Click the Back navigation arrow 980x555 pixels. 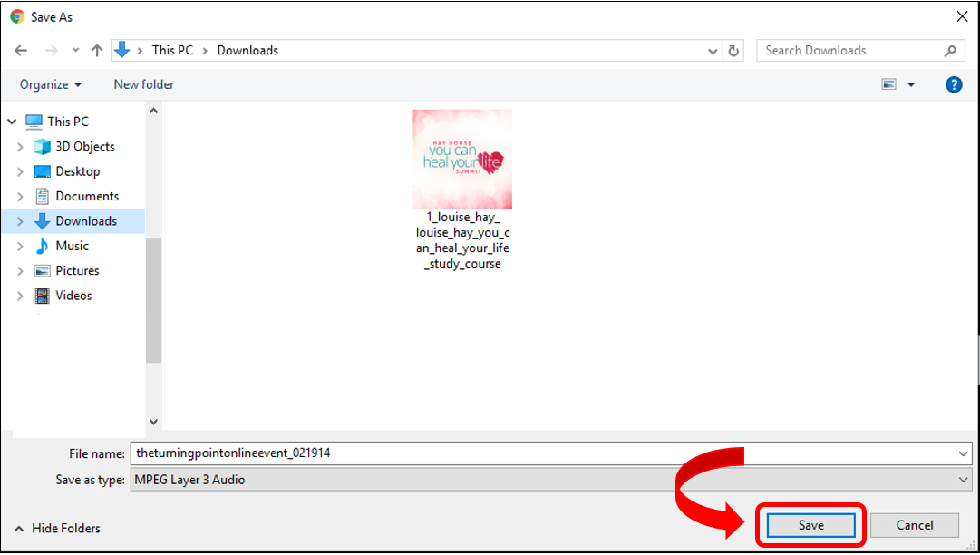[x=21, y=51]
